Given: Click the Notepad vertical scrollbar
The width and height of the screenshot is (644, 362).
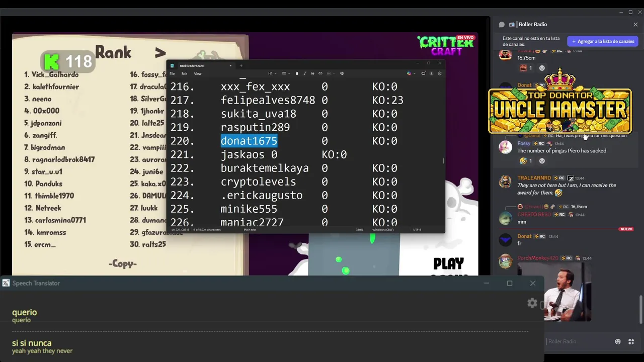Looking at the screenshot, I should point(443,161).
